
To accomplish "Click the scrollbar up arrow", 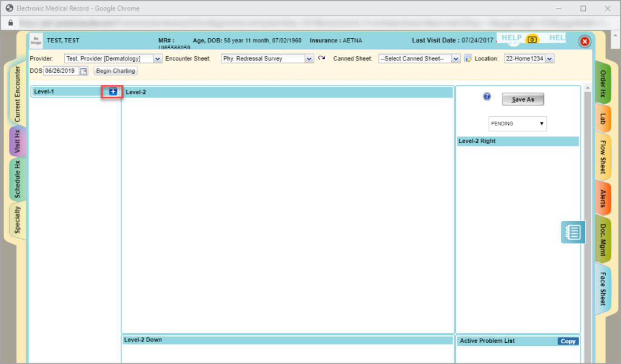I will [587, 88].
